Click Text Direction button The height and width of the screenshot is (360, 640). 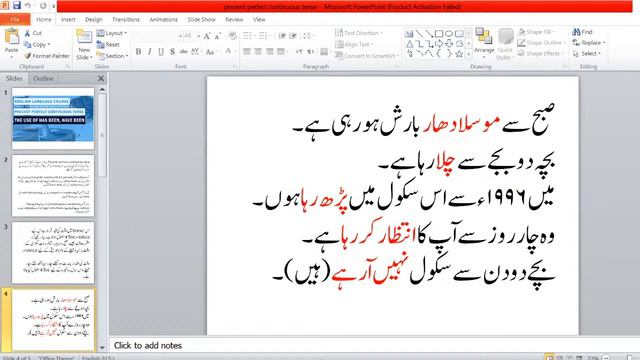359,33
